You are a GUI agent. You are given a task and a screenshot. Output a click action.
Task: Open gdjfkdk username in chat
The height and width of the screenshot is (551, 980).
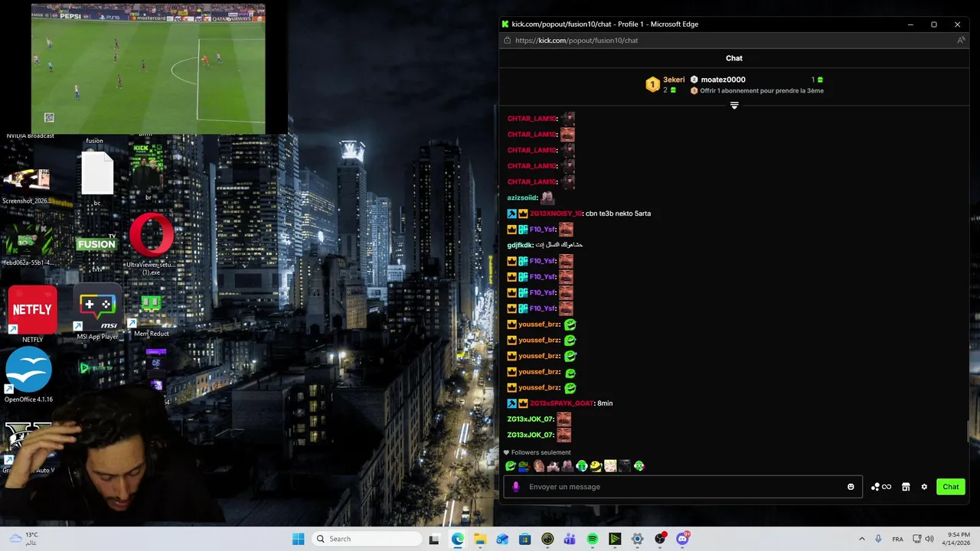tap(520, 245)
